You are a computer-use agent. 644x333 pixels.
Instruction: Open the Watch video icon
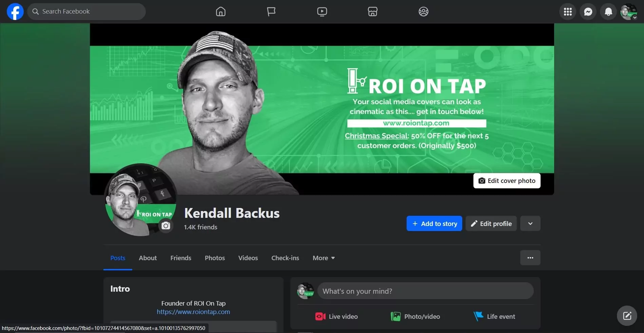(322, 12)
